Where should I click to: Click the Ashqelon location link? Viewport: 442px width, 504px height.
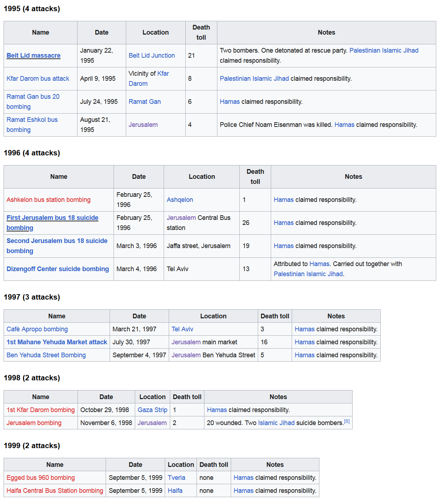pyautogui.click(x=180, y=200)
